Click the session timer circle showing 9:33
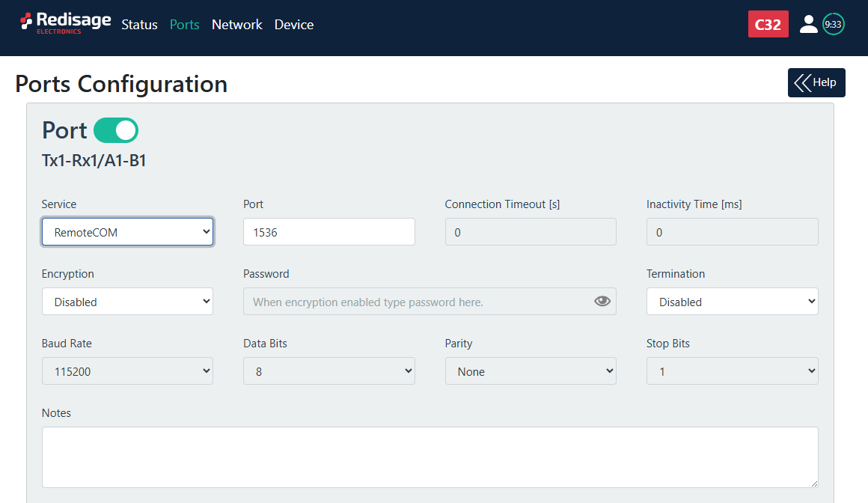This screenshot has height=503, width=868. pos(833,24)
